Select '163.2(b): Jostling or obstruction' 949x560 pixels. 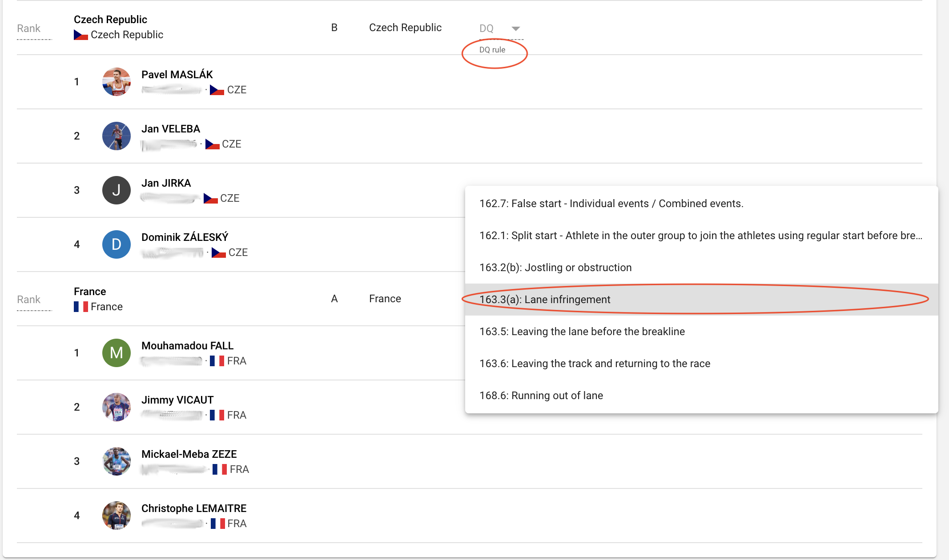tap(555, 268)
